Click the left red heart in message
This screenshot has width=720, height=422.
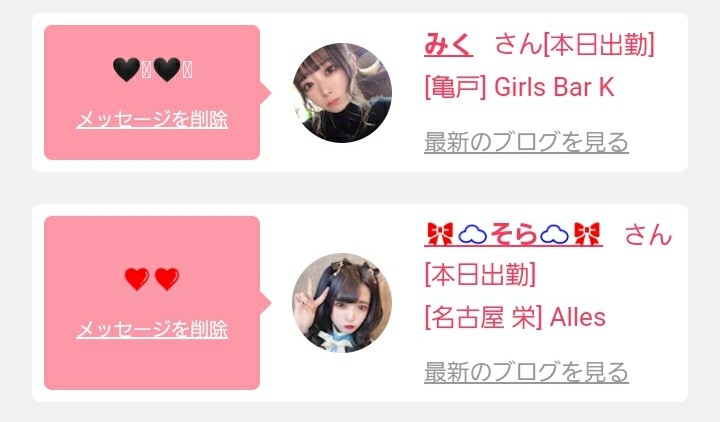tap(137, 279)
